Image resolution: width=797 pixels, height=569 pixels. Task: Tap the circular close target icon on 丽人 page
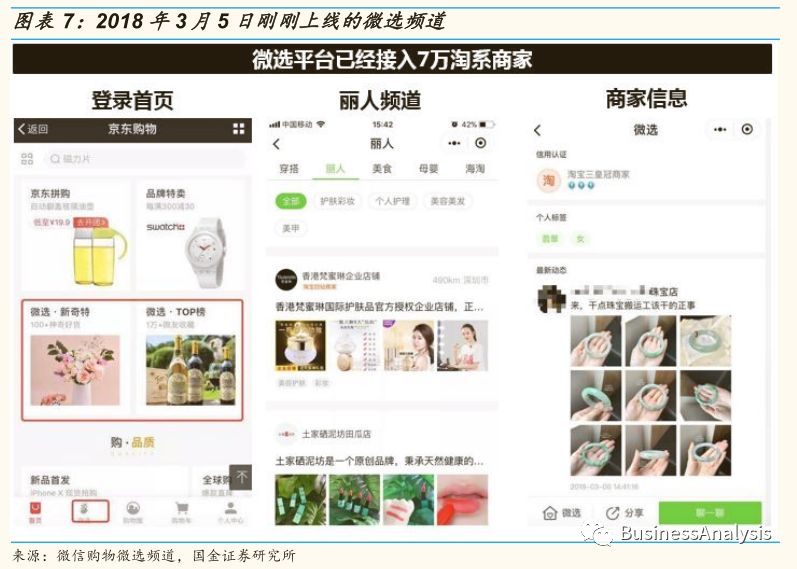pos(480,143)
